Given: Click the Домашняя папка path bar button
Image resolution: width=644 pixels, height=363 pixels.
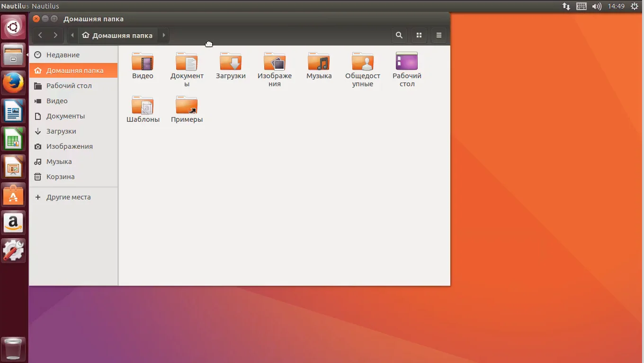Looking at the screenshot, I should coord(117,35).
